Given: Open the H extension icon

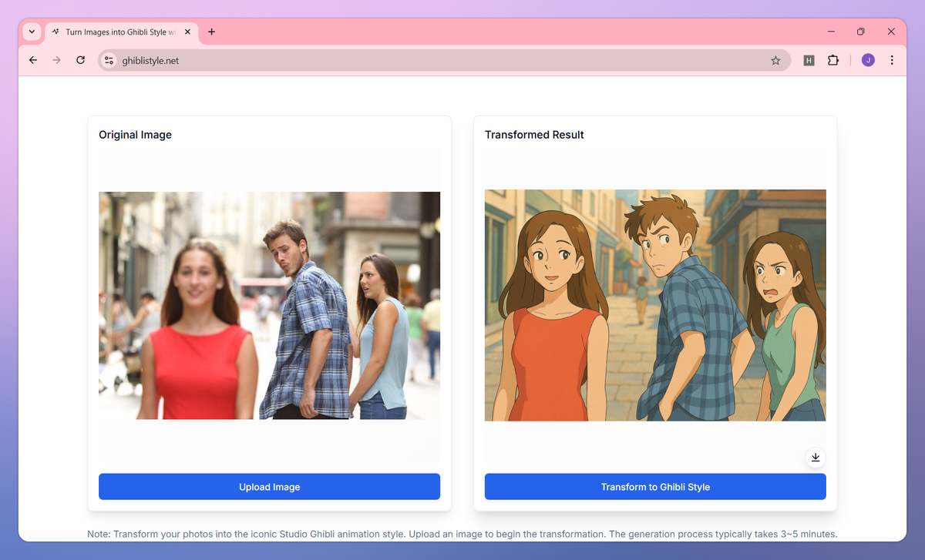Looking at the screenshot, I should point(809,60).
